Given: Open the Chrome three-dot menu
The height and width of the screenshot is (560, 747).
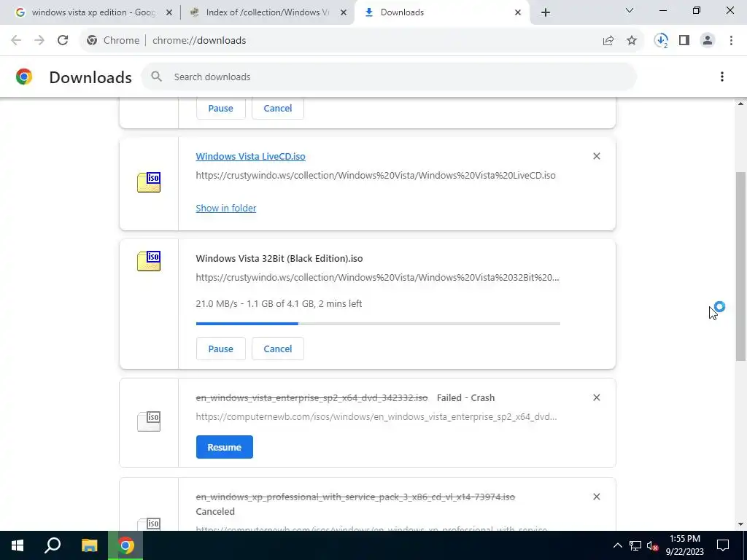Looking at the screenshot, I should click(731, 41).
